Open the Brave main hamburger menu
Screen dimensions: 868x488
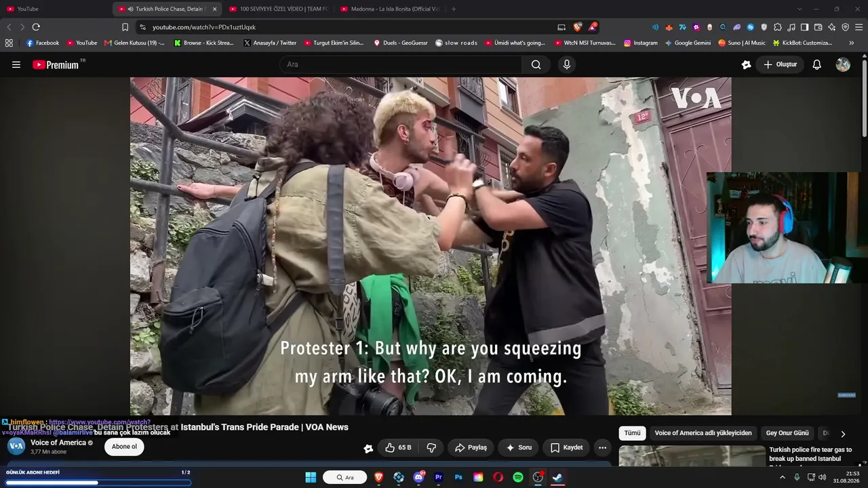click(x=859, y=27)
